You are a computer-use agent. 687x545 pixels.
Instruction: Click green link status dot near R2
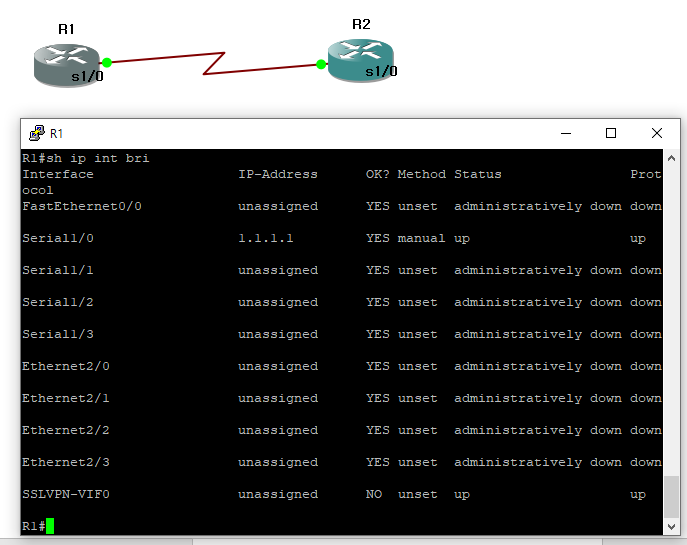pyautogui.click(x=321, y=64)
